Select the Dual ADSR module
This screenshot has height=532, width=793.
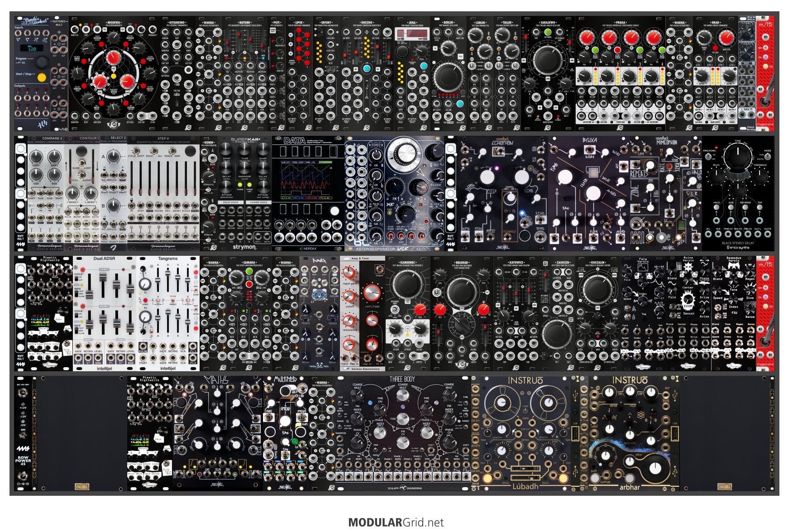[105, 313]
